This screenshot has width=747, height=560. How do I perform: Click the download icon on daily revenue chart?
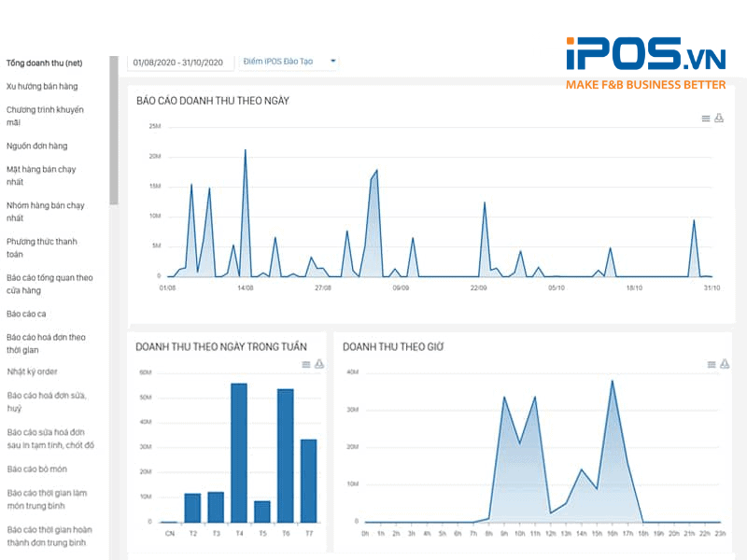(x=719, y=119)
